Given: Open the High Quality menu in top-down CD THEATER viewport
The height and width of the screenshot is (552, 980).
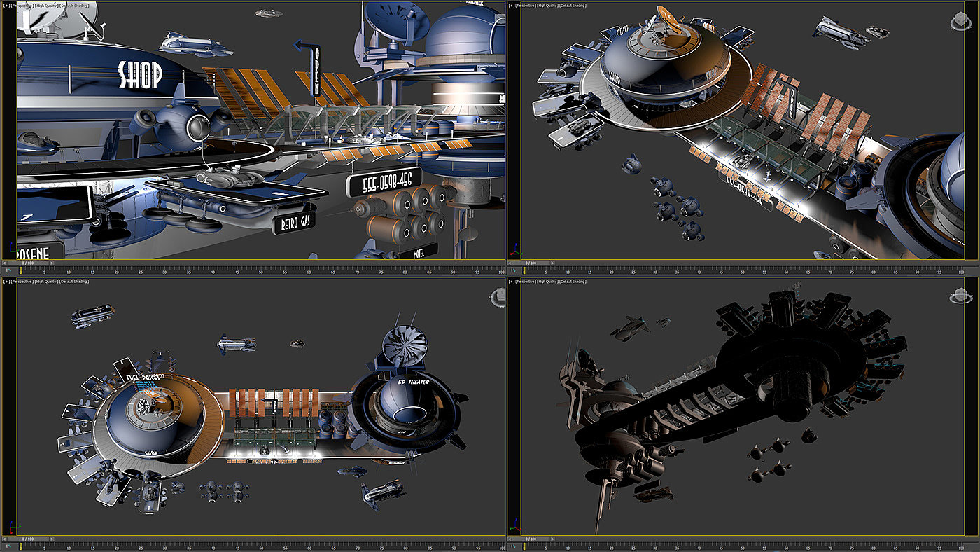Looking at the screenshot, I should point(46,282).
